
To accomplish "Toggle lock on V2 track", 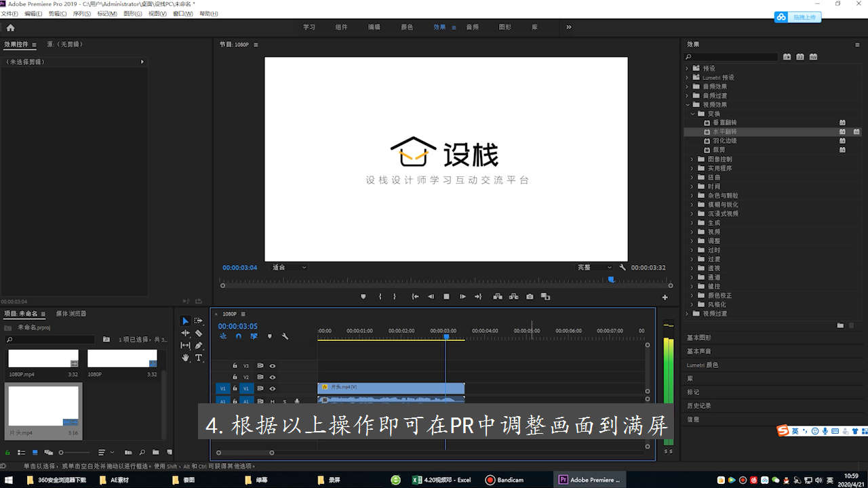I will tap(235, 377).
